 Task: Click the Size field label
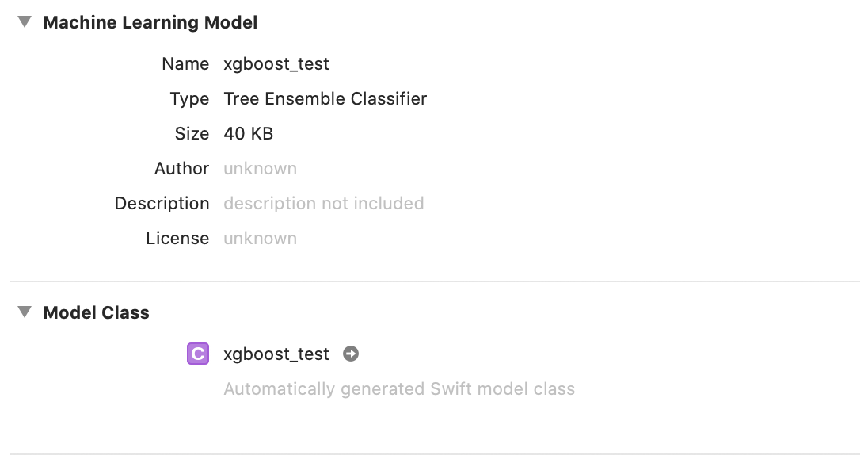[192, 133]
